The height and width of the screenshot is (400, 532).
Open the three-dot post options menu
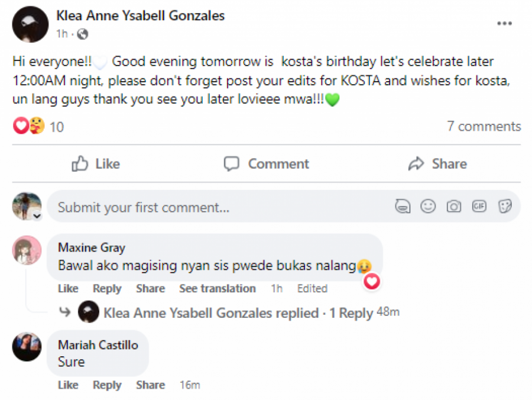504,24
